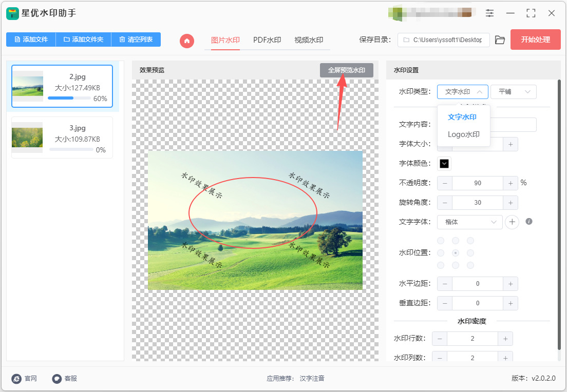Click the 星优水印助手 app logo

pos(12,13)
